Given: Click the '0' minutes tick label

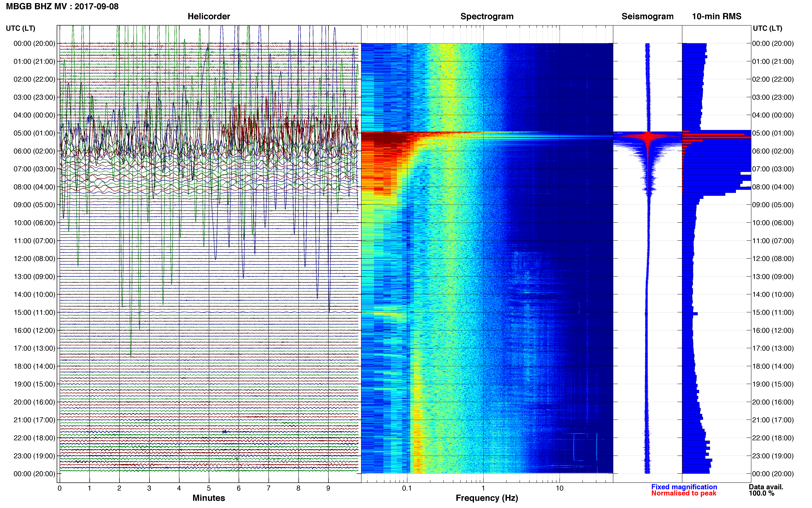Looking at the screenshot, I should click(x=60, y=488).
